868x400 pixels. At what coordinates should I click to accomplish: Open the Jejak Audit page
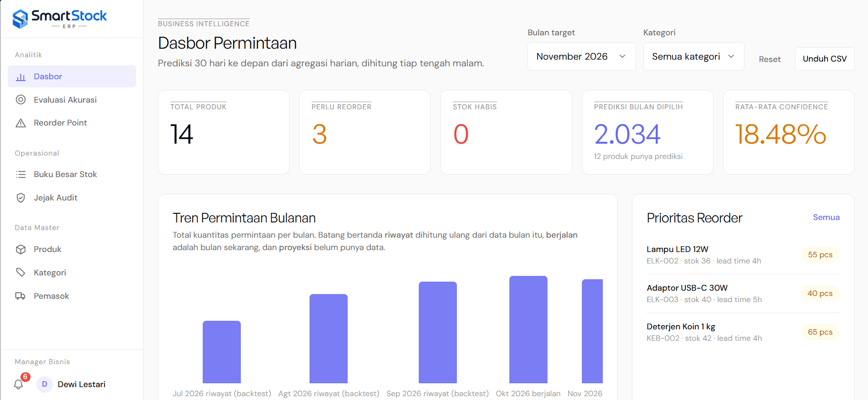[72, 198]
